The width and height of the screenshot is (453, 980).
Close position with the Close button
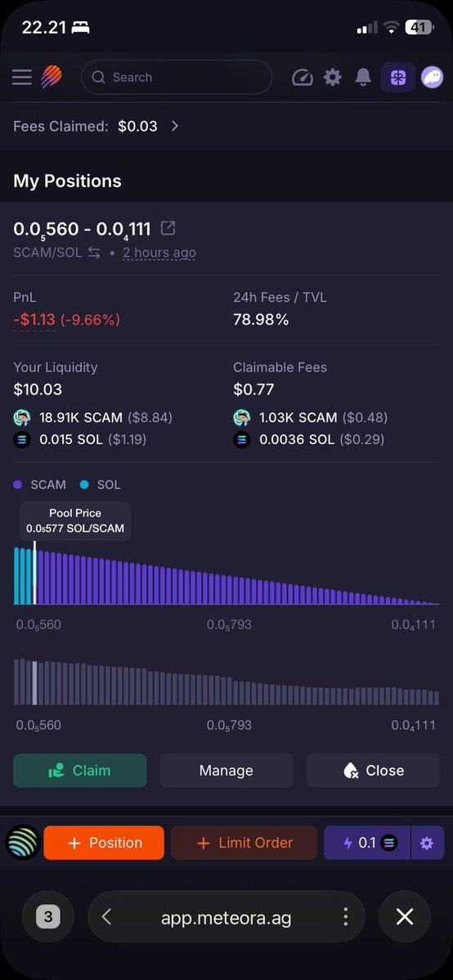tap(373, 771)
